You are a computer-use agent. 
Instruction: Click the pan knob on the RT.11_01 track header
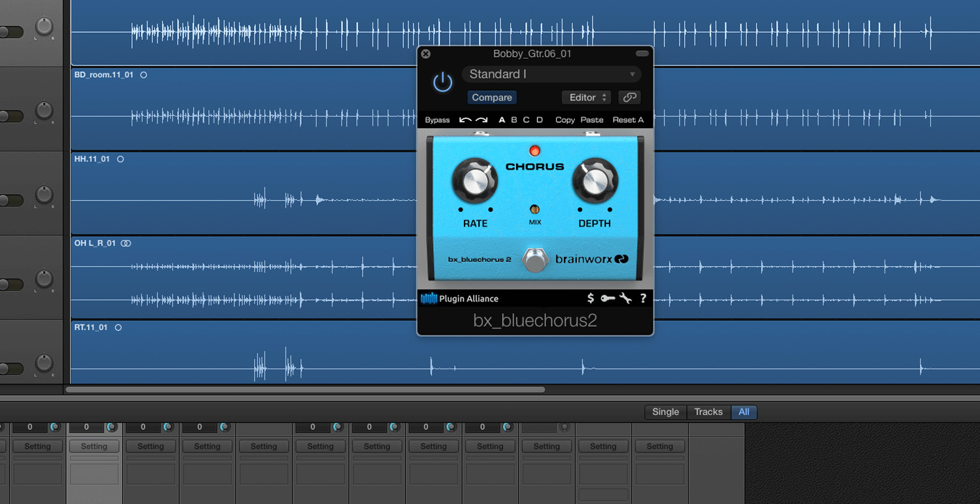[x=44, y=363]
